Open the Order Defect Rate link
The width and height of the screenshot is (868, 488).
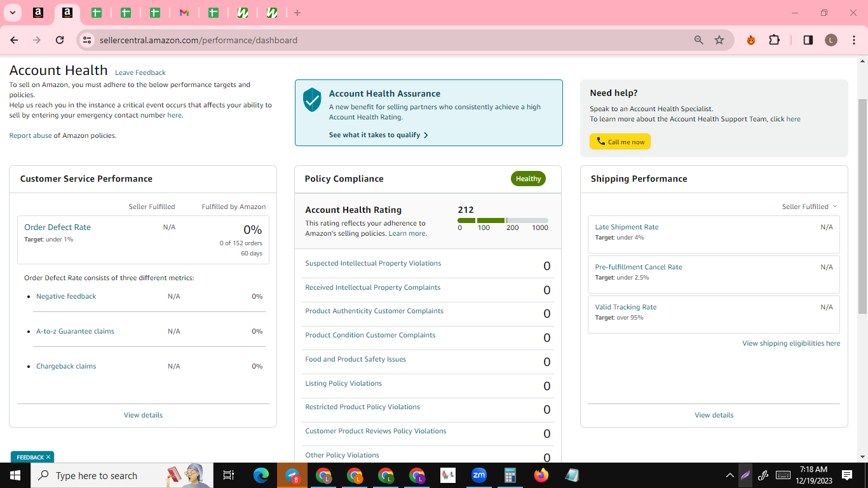[x=57, y=227]
